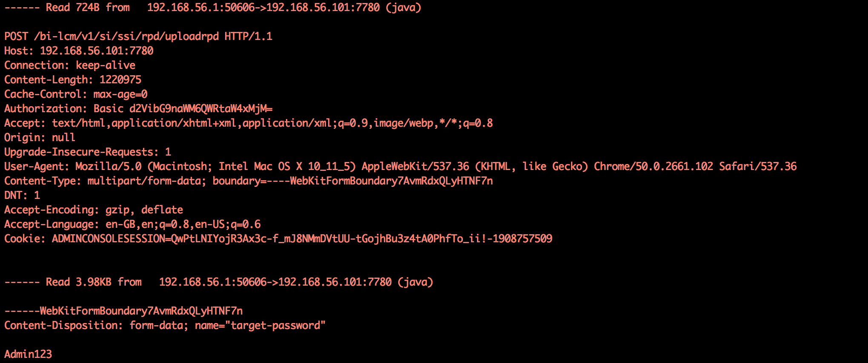Image resolution: width=868 pixels, height=363 pixels.
Task: Click the Accept-Encoding: gzip, deflate line
Action: click(x=94, y=210)
